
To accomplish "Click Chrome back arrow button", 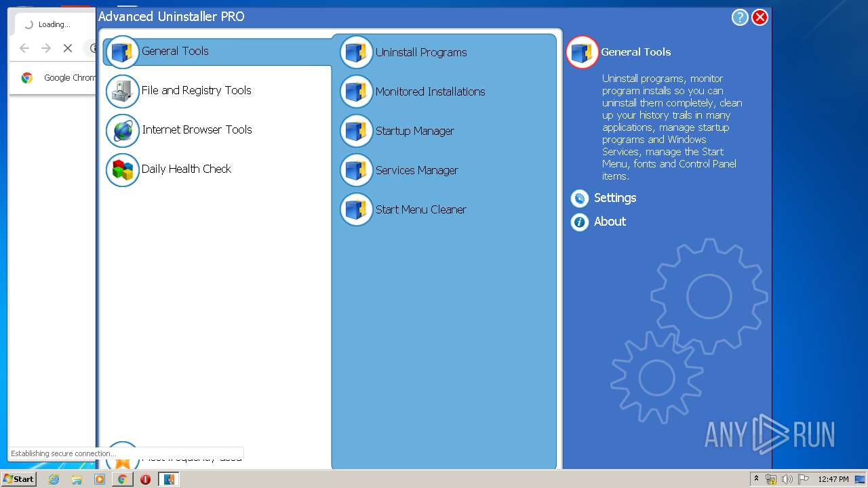I will coord(24,48).
